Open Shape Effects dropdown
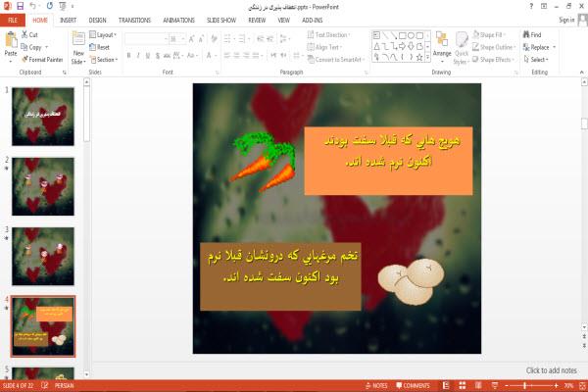 pyautogui.click(x=494, y=60)
